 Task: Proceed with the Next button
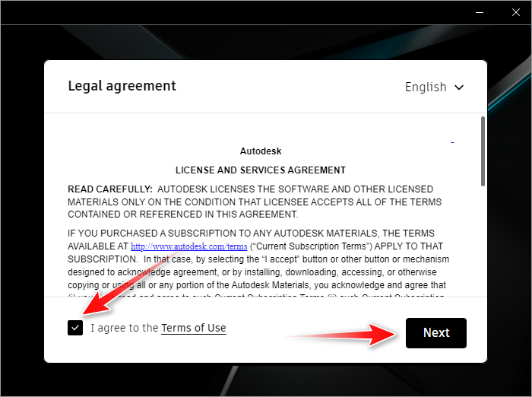[x=436, y=333]
